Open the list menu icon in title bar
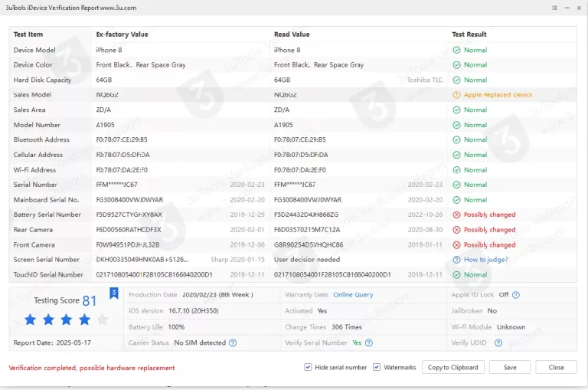Screen dimensions: 588x390 tap(554, 8)
